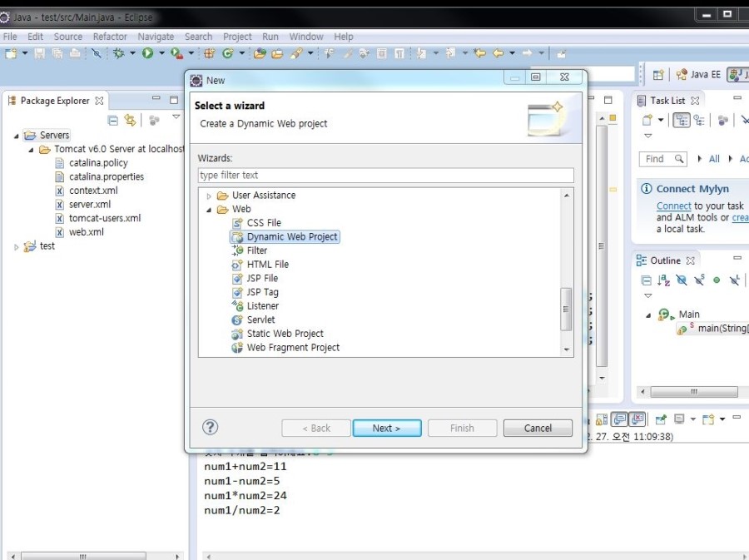Open the Navigate menu
Viewport: 749px width, 560px height.
(x=156, y=37)
